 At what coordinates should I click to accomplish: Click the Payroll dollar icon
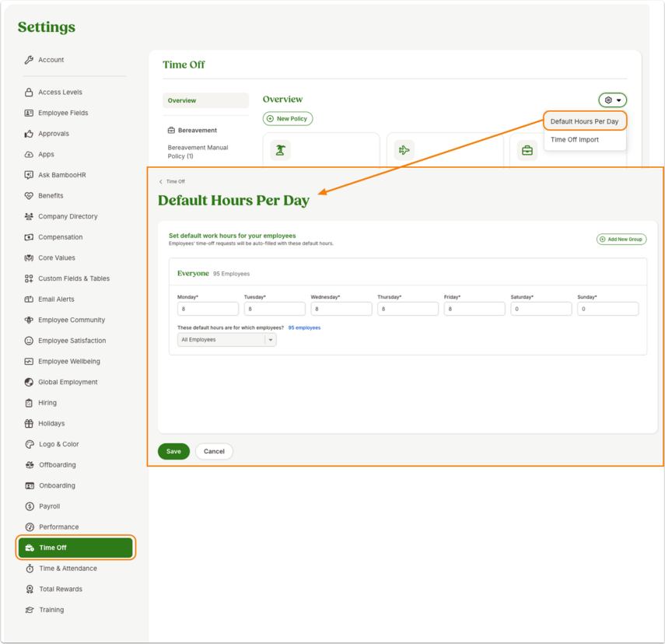30,506
